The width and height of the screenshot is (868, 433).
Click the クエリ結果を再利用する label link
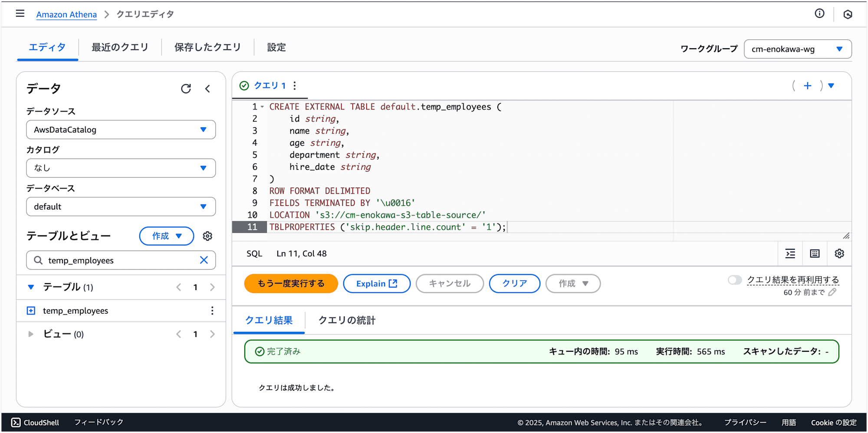[x=793, y=280]
